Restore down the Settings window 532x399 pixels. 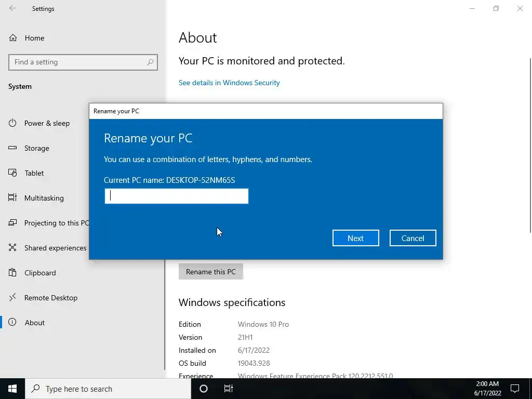[496, 8]
